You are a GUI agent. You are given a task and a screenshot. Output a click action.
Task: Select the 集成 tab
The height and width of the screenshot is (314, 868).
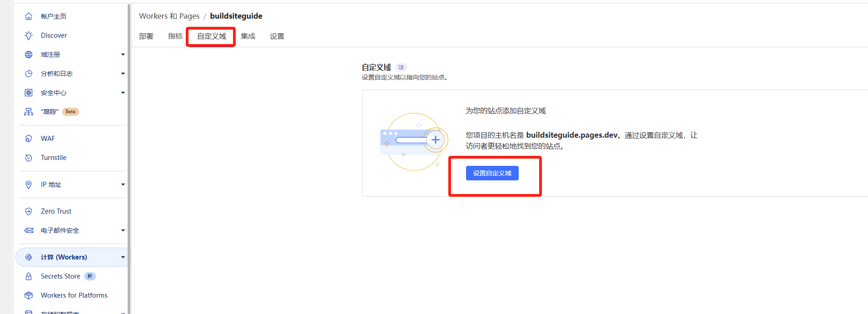point(248,36)
